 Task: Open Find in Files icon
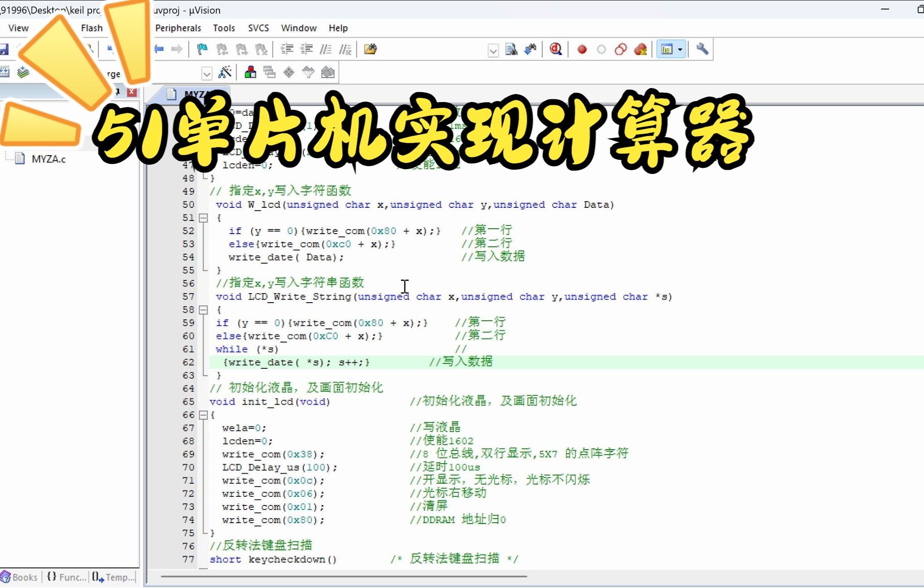pos(370,49)
